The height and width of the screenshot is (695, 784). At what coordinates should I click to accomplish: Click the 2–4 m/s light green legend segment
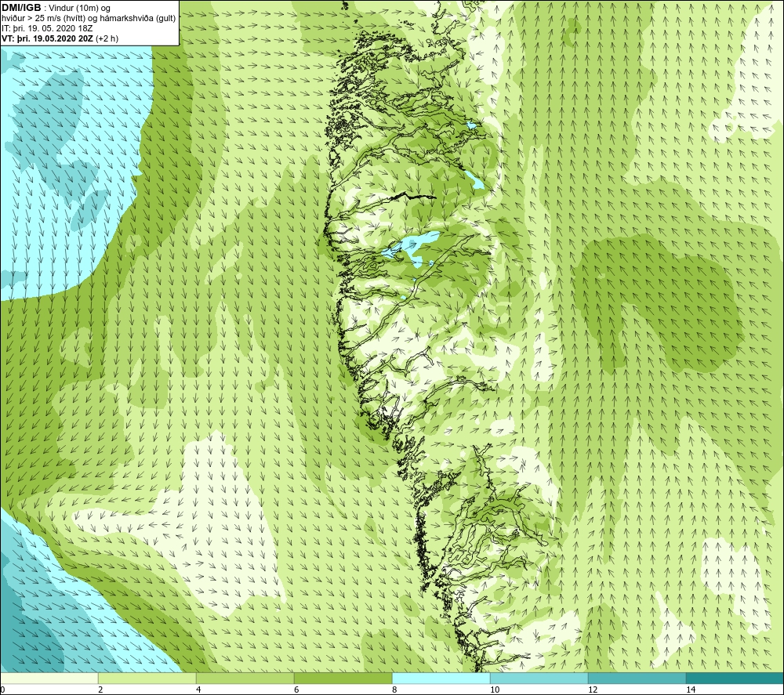coord(147,679)
